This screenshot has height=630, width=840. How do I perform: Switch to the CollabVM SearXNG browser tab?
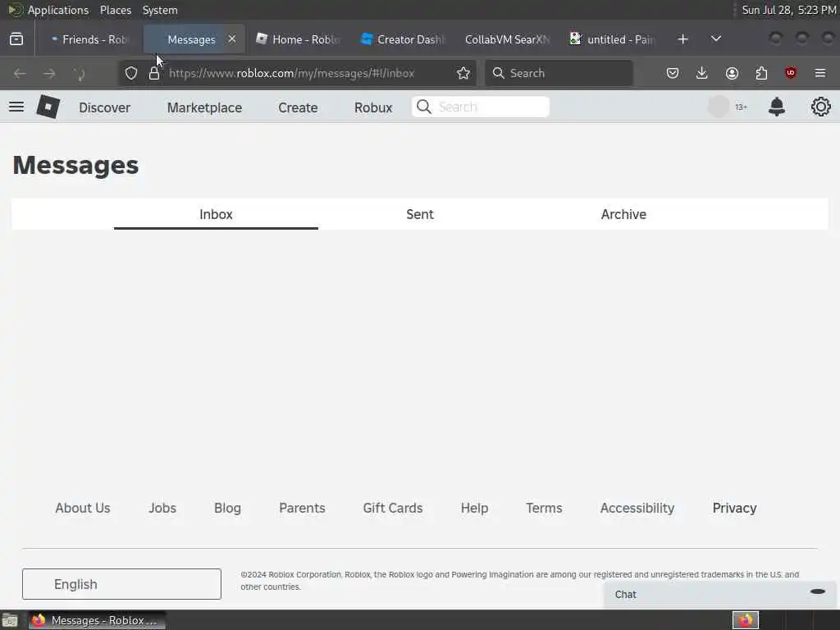click(x=507, y=39)
